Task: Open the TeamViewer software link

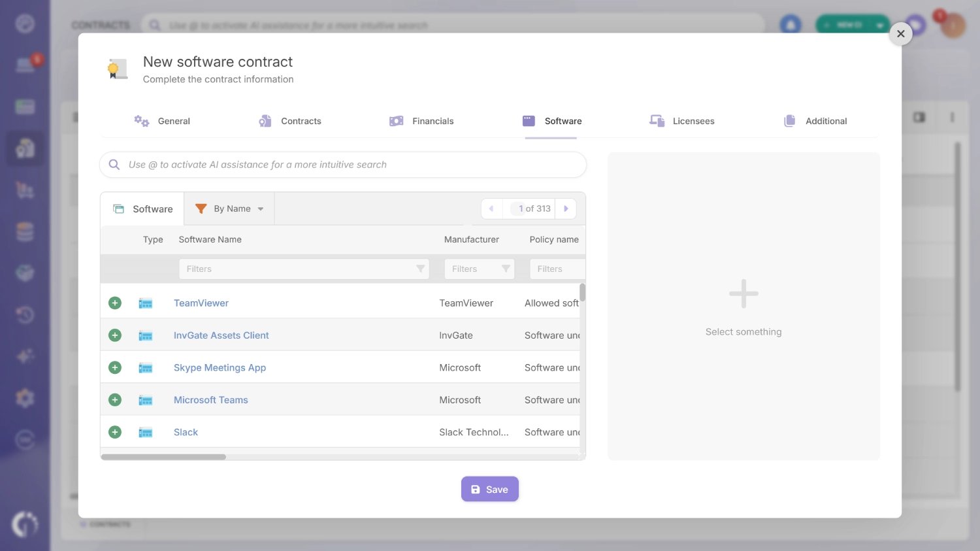Action: pyautogui.click(x=201, y=303)
